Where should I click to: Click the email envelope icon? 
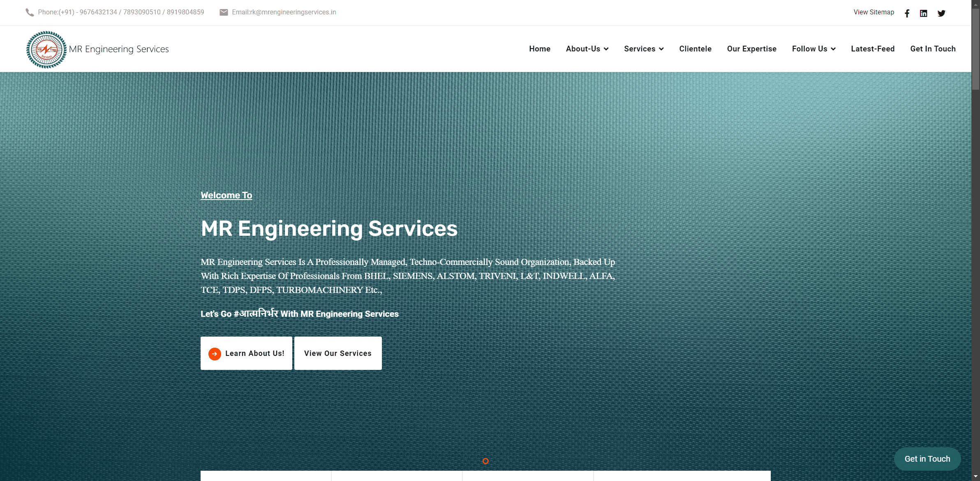224,12
